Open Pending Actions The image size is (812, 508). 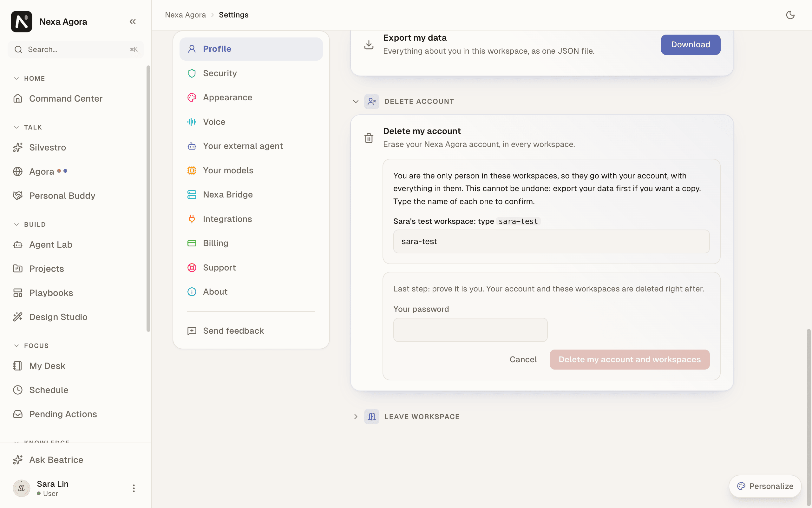pos(75,414)
